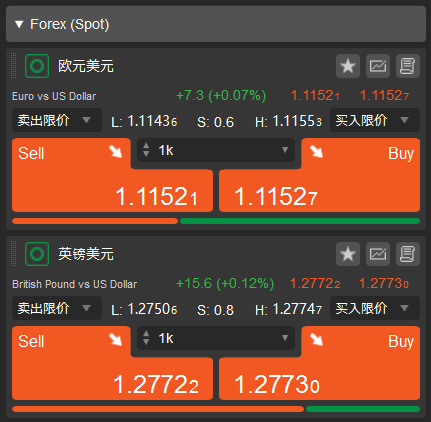This screenshot has width=431, height=422.
Task: Collapse the Forex (Spot) section
Action: click(19, 24)
